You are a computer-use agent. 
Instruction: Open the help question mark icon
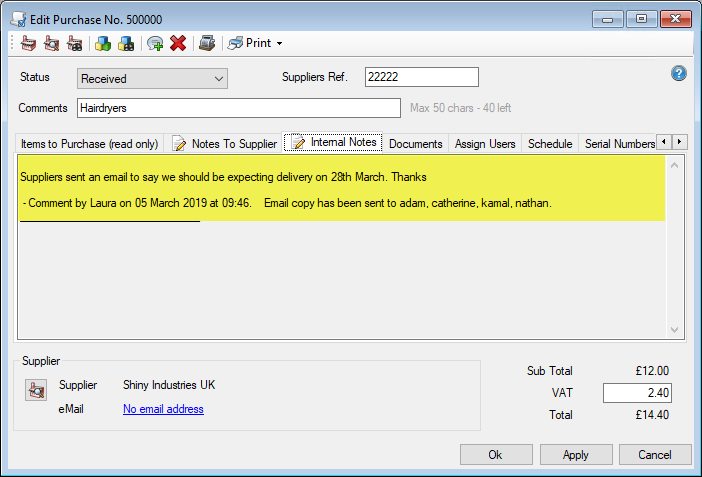click(679, 73)
